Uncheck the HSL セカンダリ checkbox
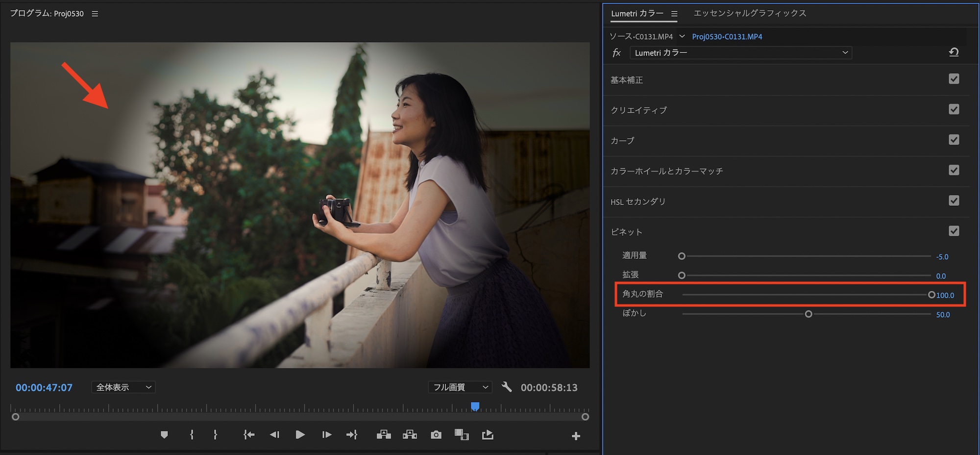Viewport: 980px width, 455px height. coord(954,201)
